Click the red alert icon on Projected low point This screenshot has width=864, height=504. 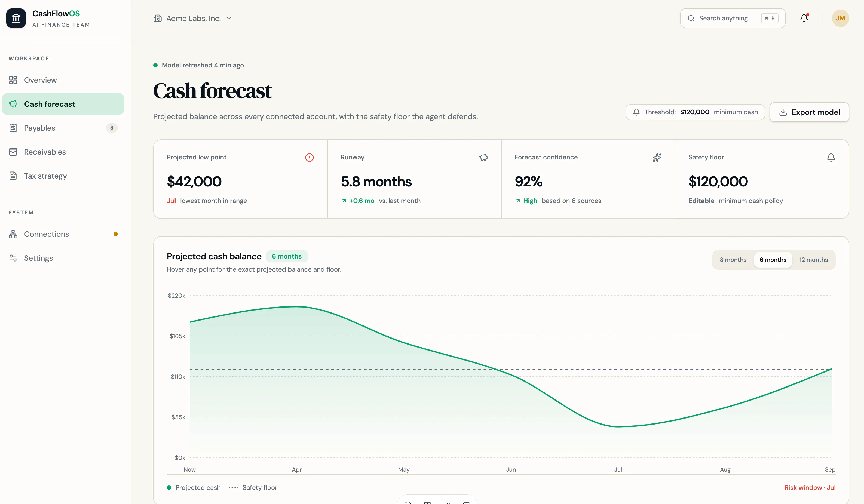pos(309,157)
